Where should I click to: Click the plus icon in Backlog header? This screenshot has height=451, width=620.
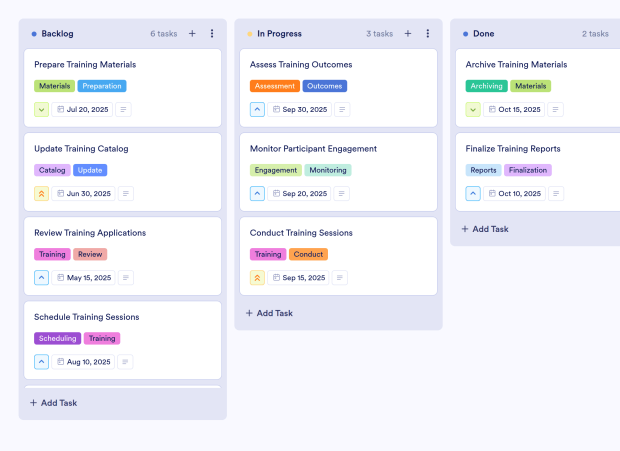192,33
